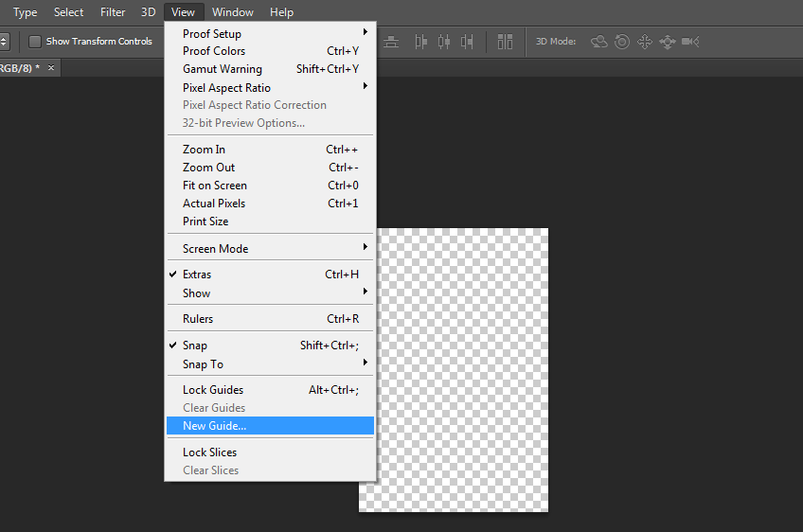The image size is (803, 532).
Task: Toggle the Extras checkmark item
Action: [271, 275]
